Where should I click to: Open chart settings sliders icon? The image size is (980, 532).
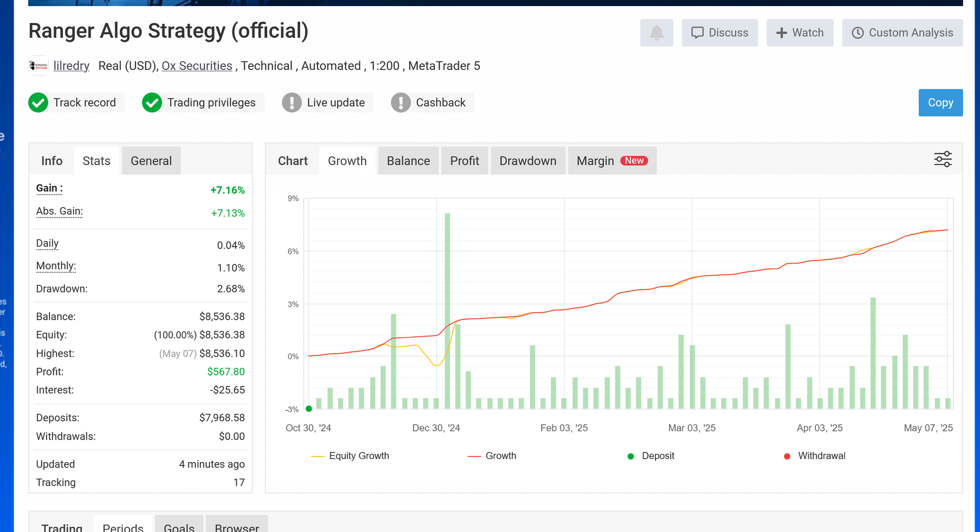pos(943,160)
